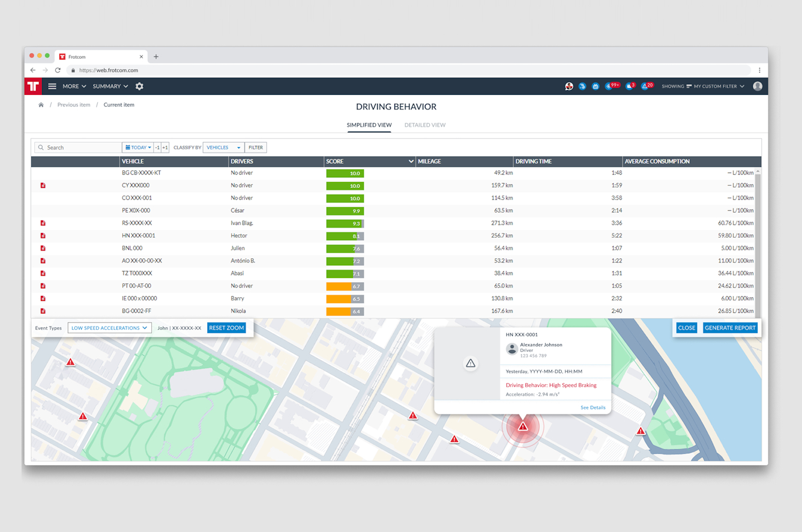Open the Classify By Vehicles dropdown
This screenshot has width=802, height=532.
click(x=223, y=148)
